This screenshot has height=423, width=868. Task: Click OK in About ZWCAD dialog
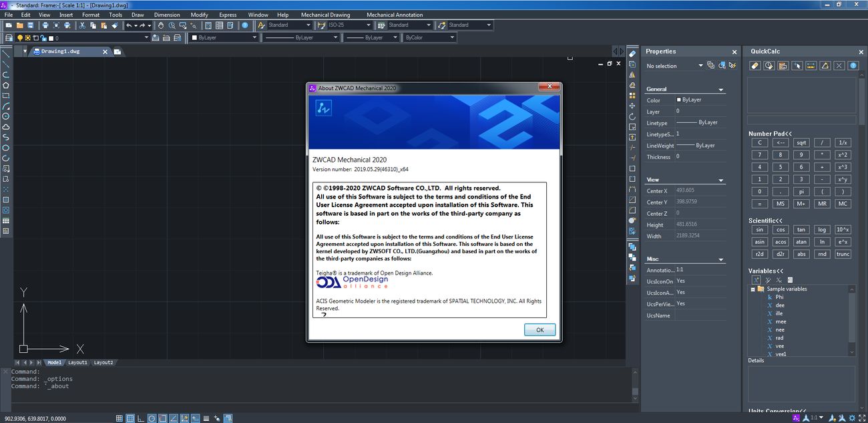pyautogui.click(x=539, y=329)
